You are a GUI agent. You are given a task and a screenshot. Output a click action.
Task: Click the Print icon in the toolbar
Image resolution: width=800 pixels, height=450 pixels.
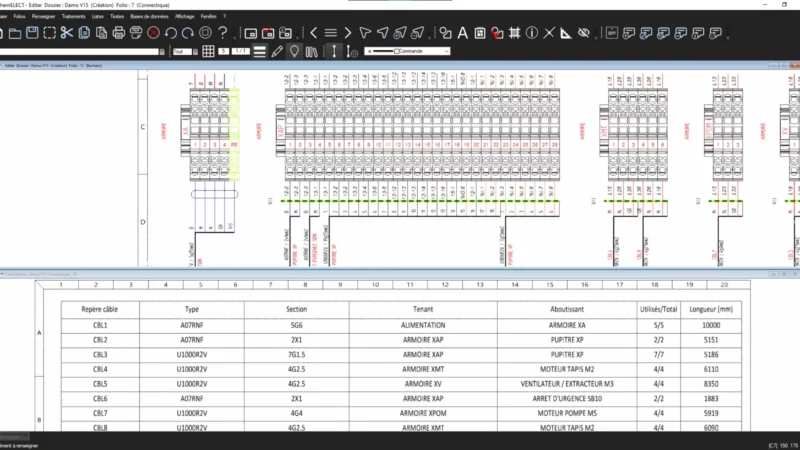click(x=119, y=33)
